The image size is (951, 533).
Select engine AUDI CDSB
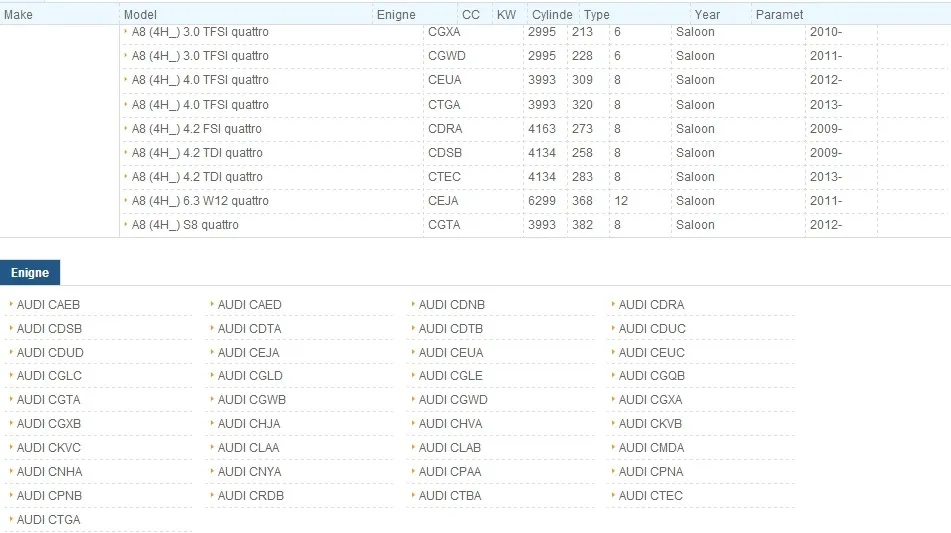[x=49, y=329]
